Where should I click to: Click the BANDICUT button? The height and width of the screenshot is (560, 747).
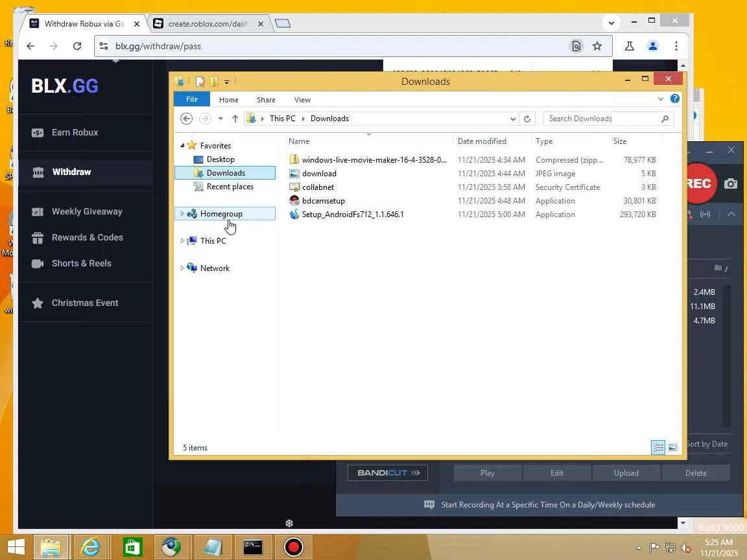pyautogui.click(x=388, y=473)
